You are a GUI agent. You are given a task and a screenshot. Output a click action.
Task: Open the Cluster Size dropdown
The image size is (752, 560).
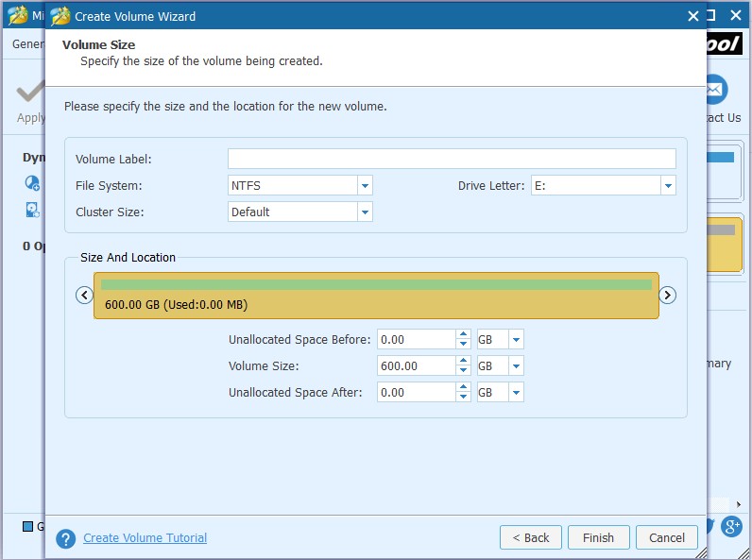(365, 212)
